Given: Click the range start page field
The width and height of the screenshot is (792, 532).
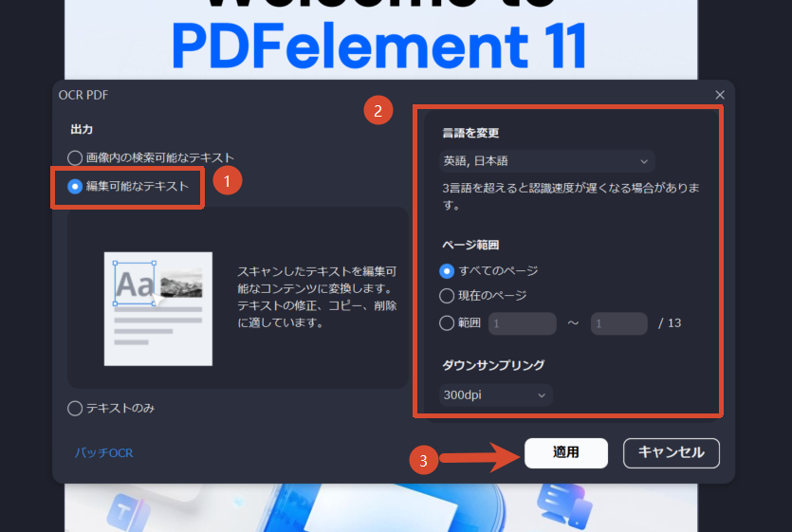Looking at the screenshot, I should tap(523, 323).
